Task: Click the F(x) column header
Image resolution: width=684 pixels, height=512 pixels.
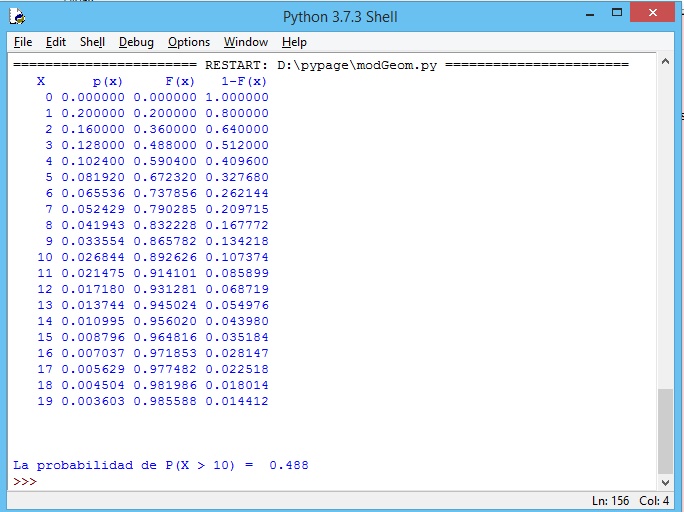Action: [180, 82]
